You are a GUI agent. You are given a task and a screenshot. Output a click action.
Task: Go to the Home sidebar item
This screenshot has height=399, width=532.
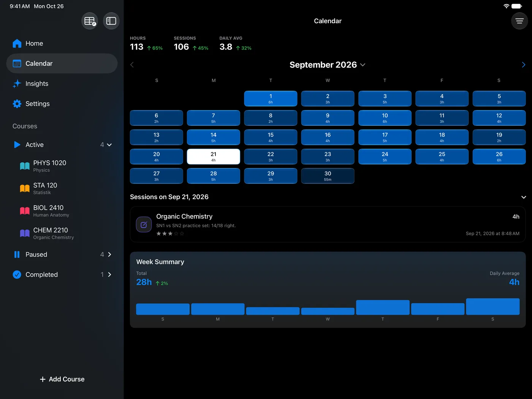62,44
